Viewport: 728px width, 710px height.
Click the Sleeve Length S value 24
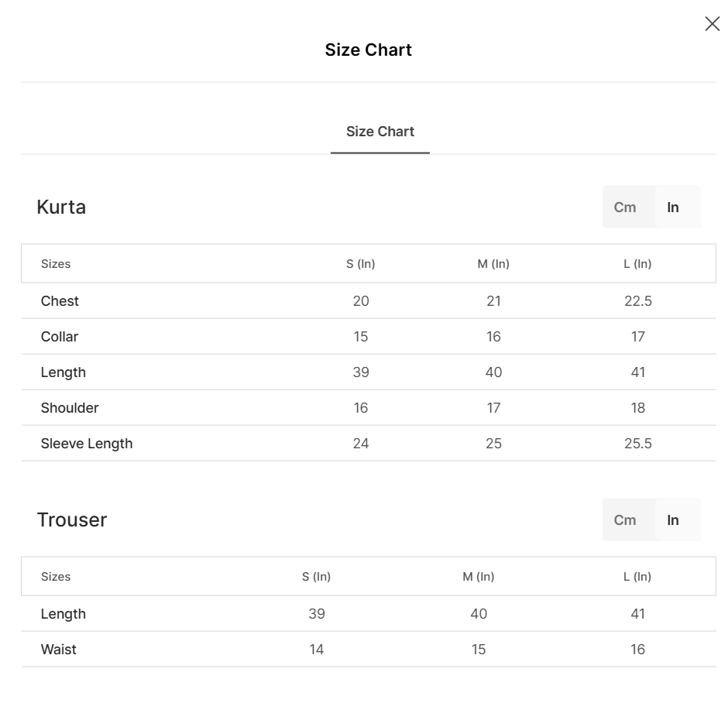coord(361,444)
